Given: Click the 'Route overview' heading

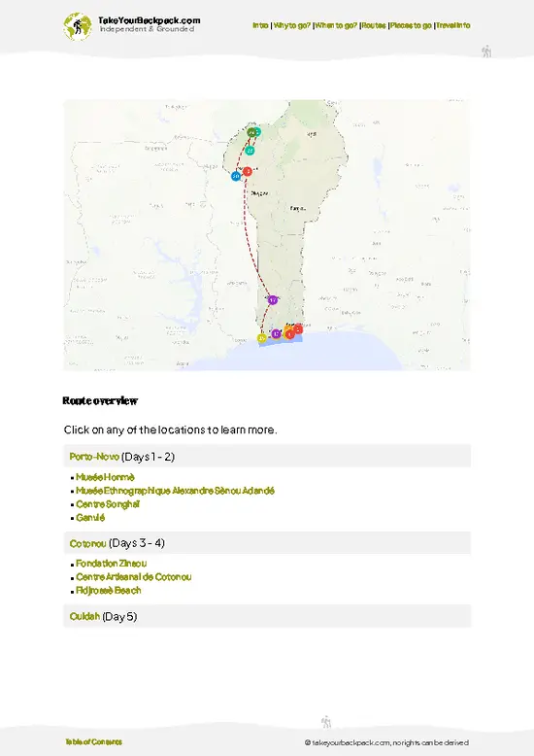Looking at the screenshot, I should 100,400.
